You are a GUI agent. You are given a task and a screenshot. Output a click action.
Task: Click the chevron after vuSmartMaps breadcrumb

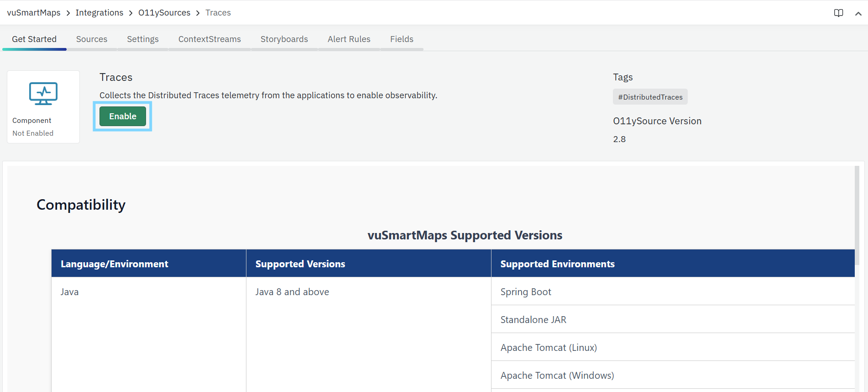[68, 13]
